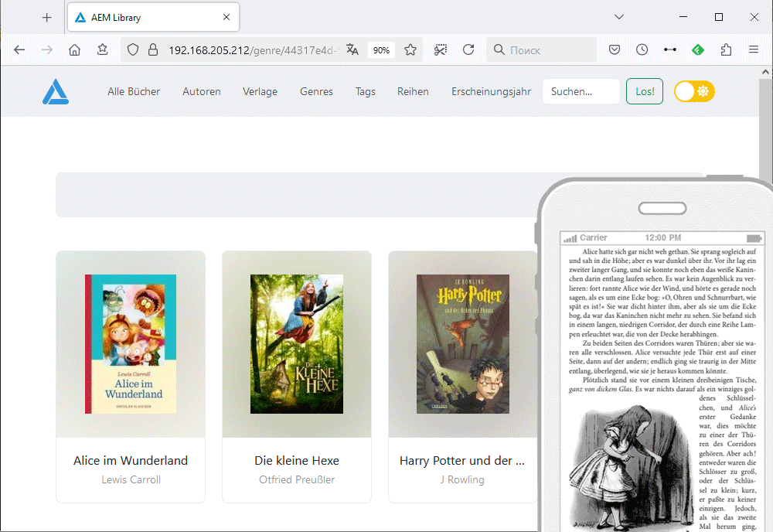
Task: Open the Alle Bücher page
Action: 134,91
